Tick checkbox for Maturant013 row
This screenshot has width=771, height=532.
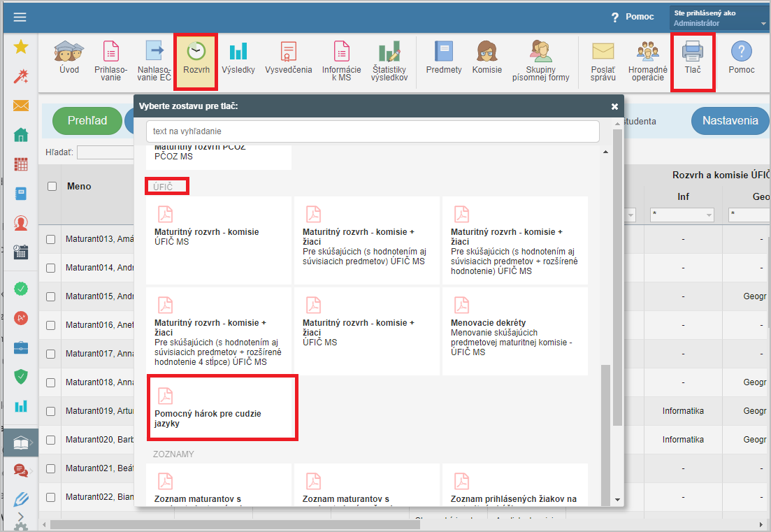click(x=51, y=239)
